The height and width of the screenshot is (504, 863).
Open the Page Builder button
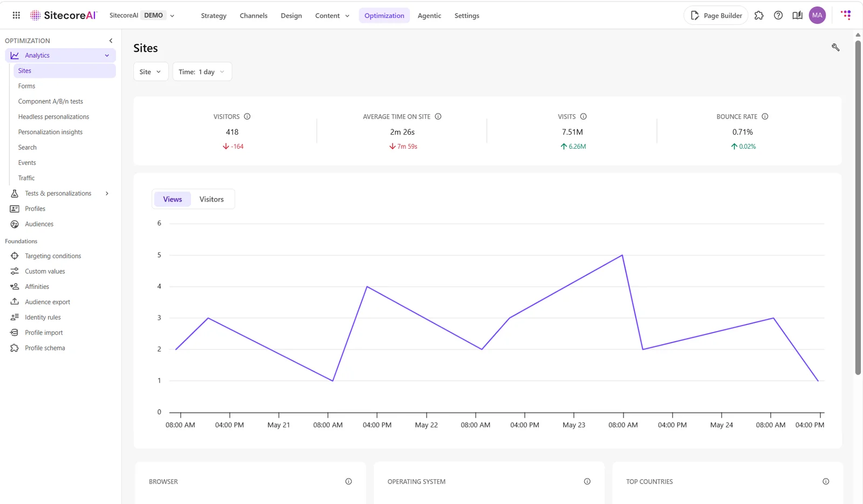tap(716, 15)
